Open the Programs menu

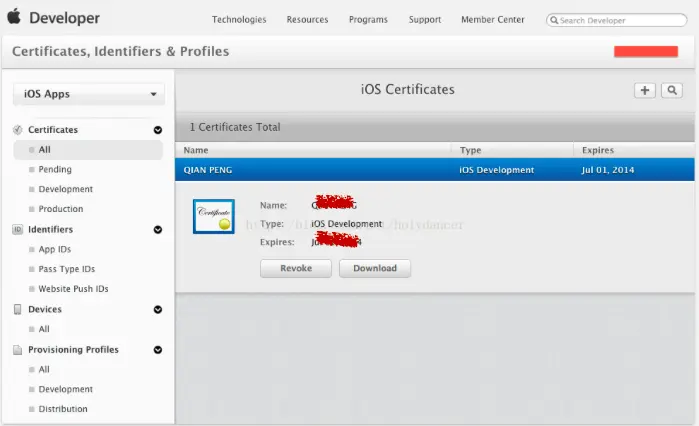point(368,20)
